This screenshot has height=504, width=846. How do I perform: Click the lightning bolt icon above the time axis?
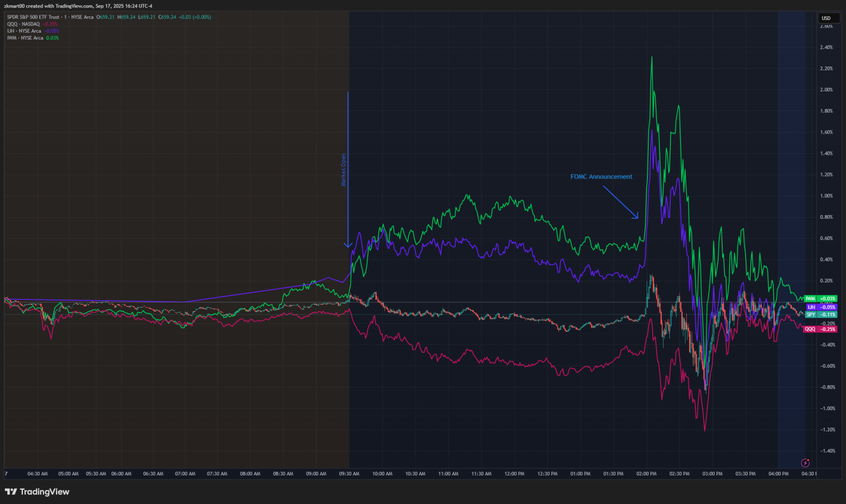(805, 463)
